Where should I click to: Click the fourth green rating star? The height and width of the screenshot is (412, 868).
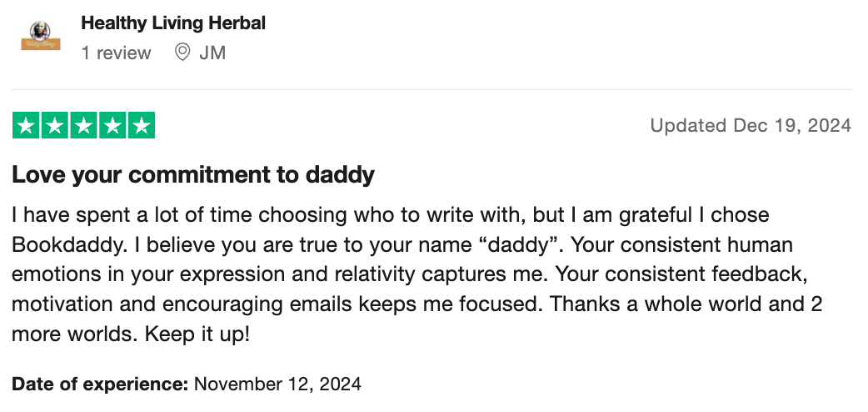112,126
